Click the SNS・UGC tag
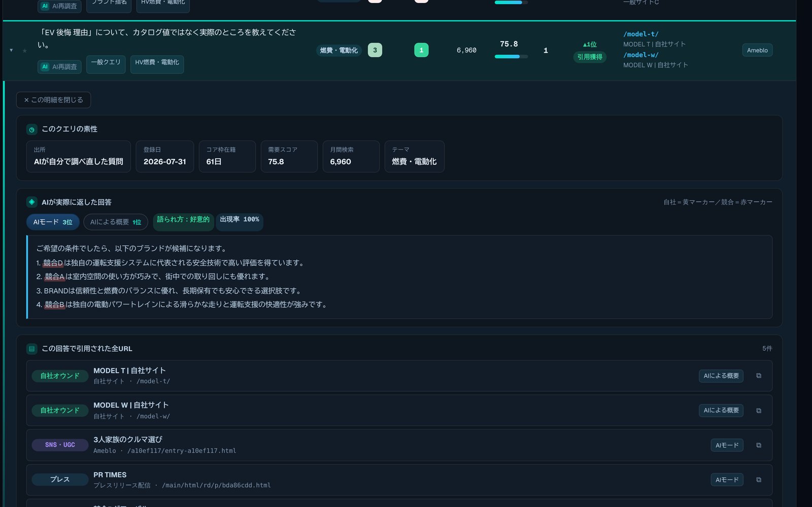The image size is (812, 507). tap(60, 445)
